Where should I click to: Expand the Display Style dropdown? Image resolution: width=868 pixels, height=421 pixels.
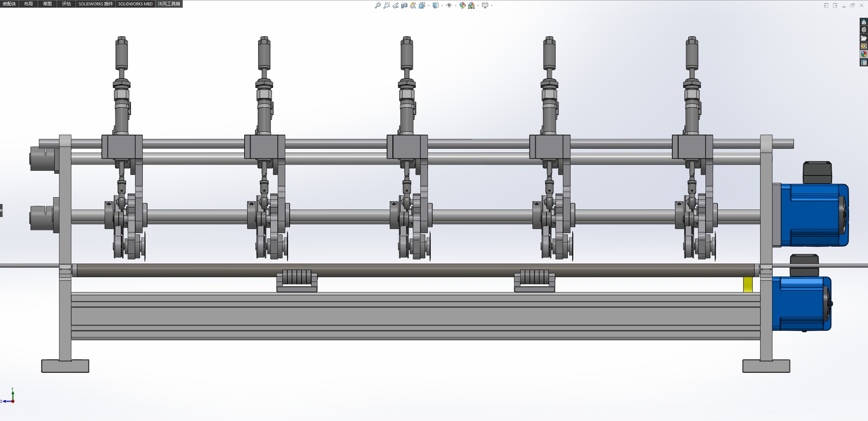pyautogui.click(x=442, y=5)
